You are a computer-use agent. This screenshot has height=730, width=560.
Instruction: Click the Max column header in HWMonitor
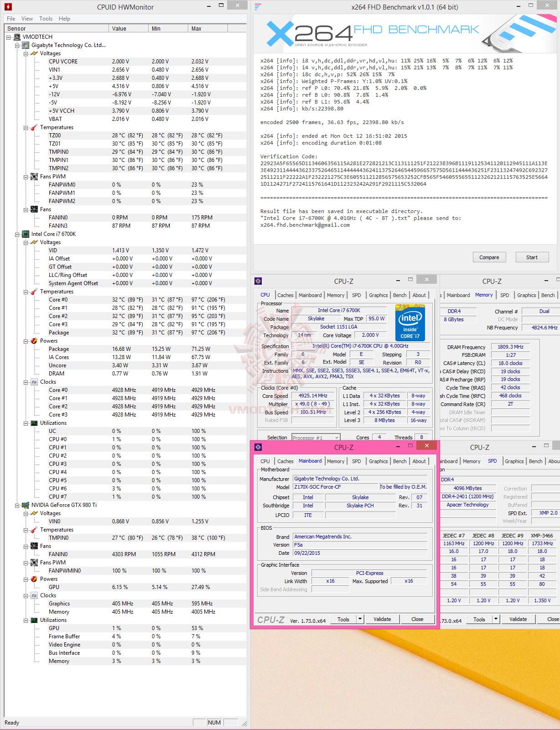click(208, 28)
